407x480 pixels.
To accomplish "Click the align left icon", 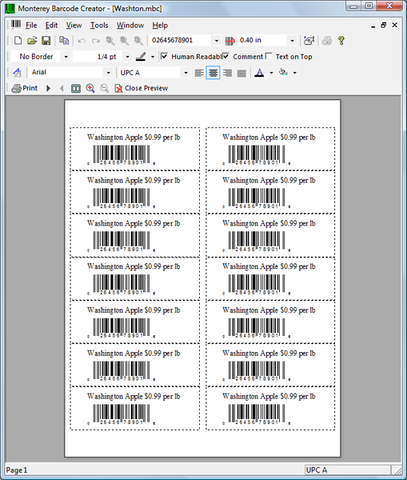I will [199, 73].
